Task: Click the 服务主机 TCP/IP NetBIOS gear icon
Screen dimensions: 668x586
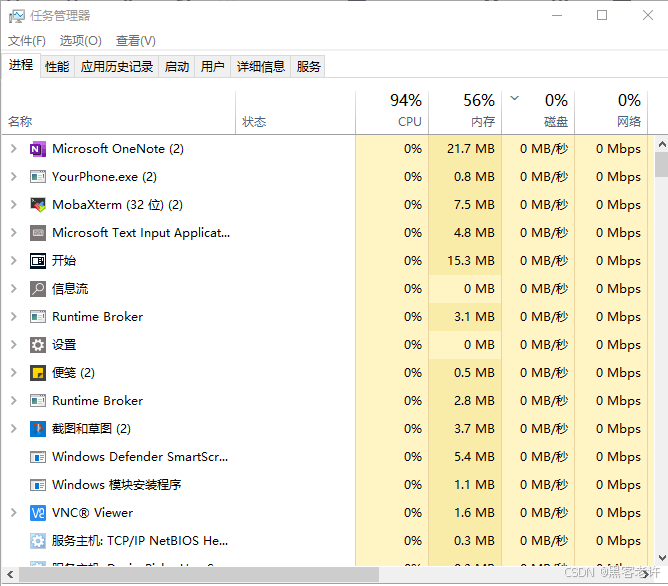Action: click(x=38, y=541)
